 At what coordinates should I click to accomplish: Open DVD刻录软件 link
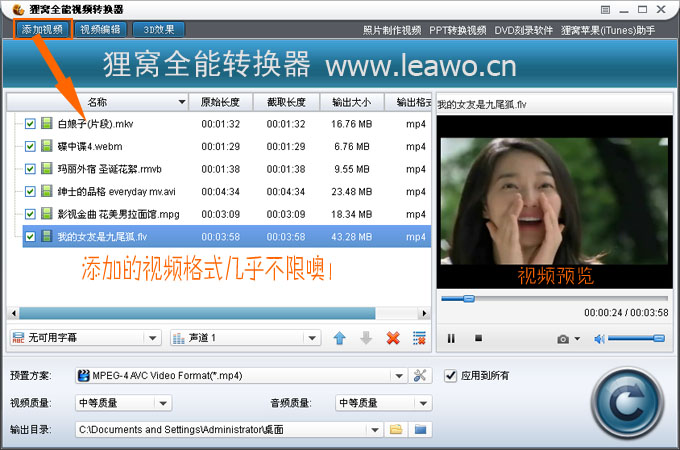click(x=523, y=30)
